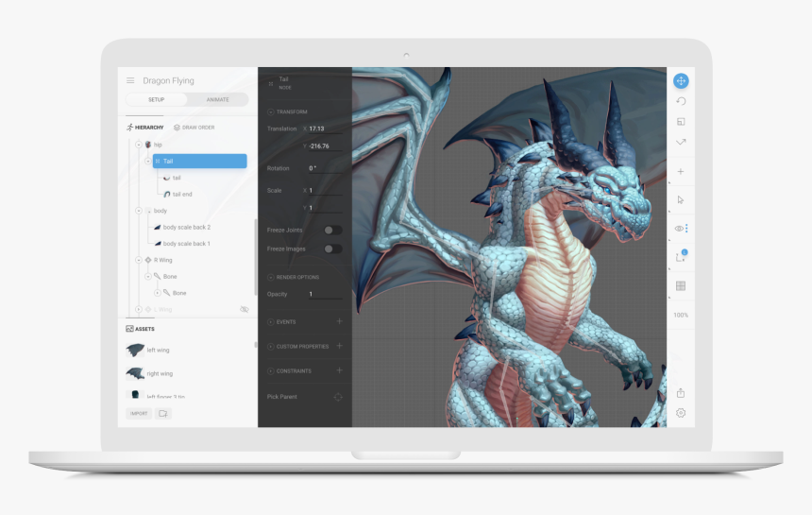Expand the Events section

pyautogui.click(x=270, y=321)
